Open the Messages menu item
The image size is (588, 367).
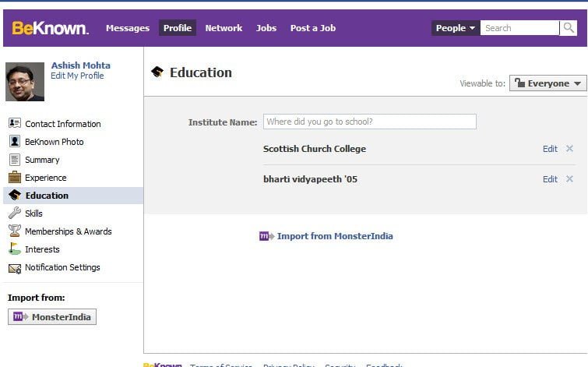pos(128,28)
